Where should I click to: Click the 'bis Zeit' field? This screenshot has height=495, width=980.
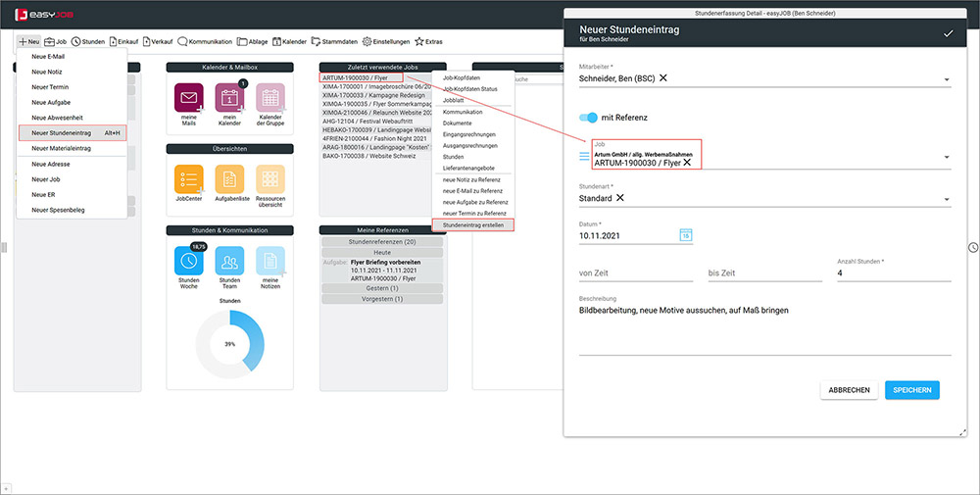tap(765, 273)
